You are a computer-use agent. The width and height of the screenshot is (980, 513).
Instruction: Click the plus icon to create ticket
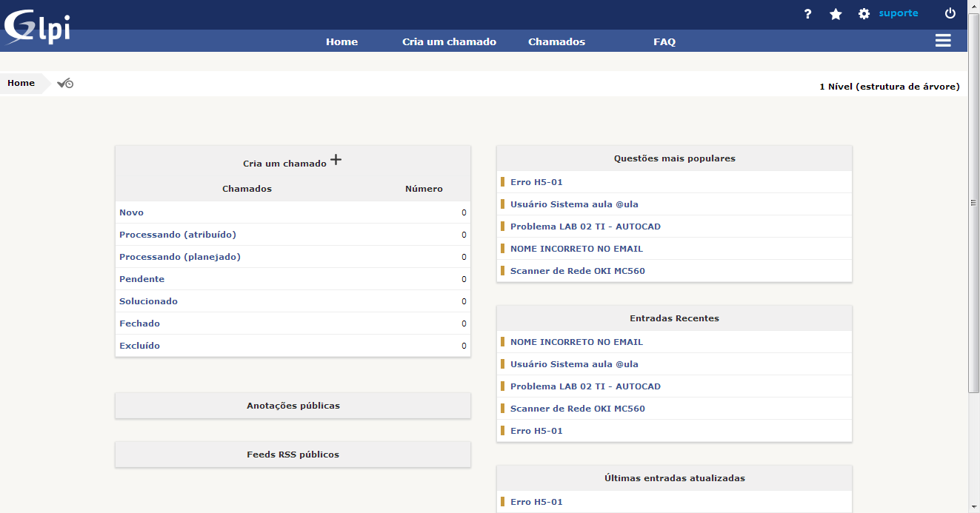point(336,159)
